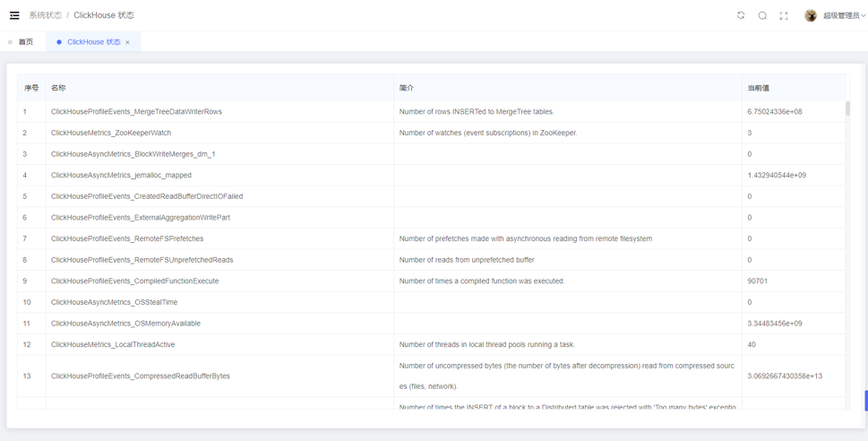This screenshot has height=441, width=868.
Task: Select RemoteFSPrefetches metric name
Action: tap(127, 238)
